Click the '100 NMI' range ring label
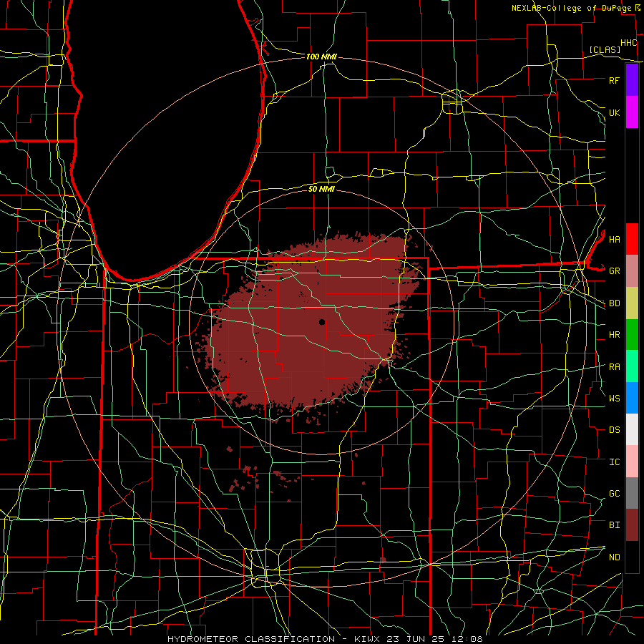The image size is (644, 644). coord(321,57)
